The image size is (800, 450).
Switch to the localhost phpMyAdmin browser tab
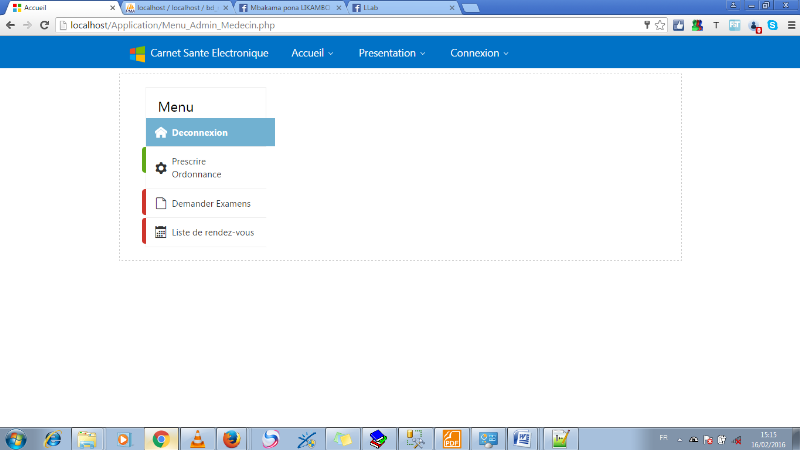click(175, 8)
